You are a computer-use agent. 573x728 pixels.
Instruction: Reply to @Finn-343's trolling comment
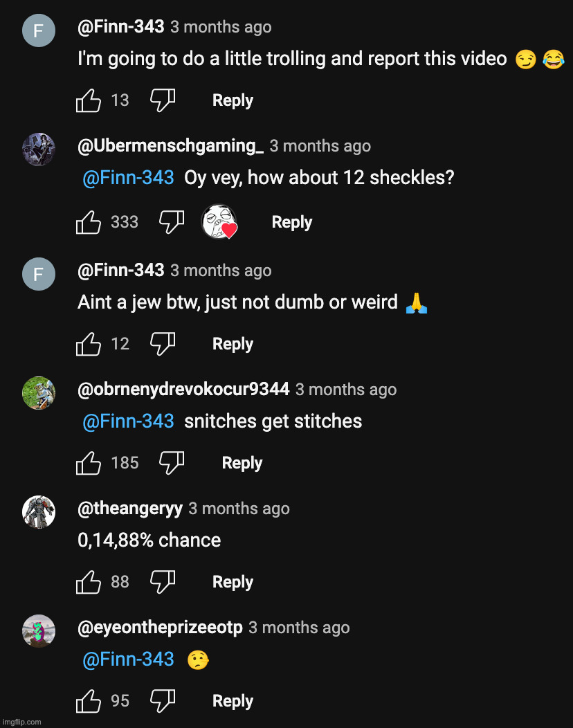[233, 100]
